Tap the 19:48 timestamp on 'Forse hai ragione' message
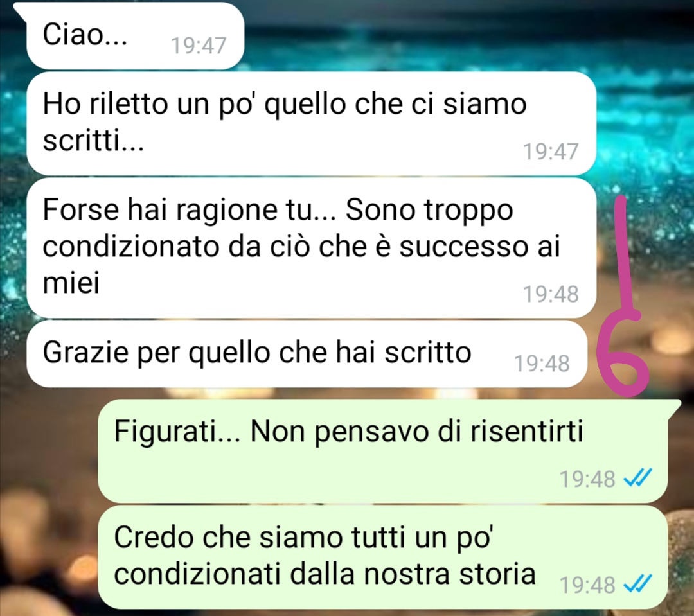The width and height of the screenshot is (694, 616). 551,294
